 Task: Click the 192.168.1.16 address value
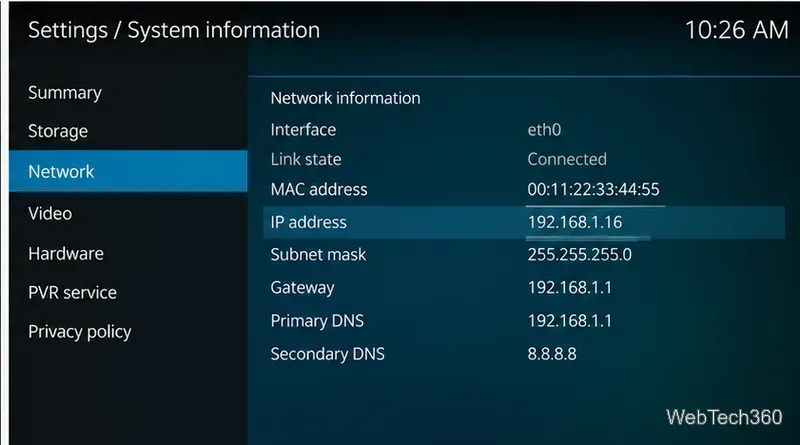click(574, 222)
